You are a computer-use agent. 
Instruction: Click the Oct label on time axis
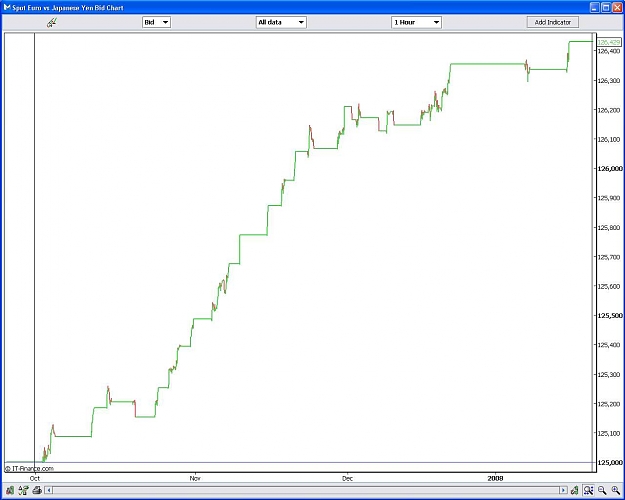(35, 478)
